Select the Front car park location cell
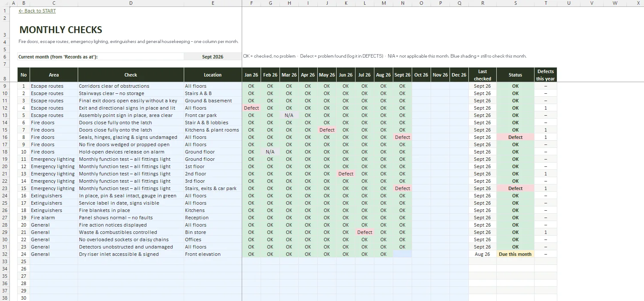 click(x=213, y=115)
